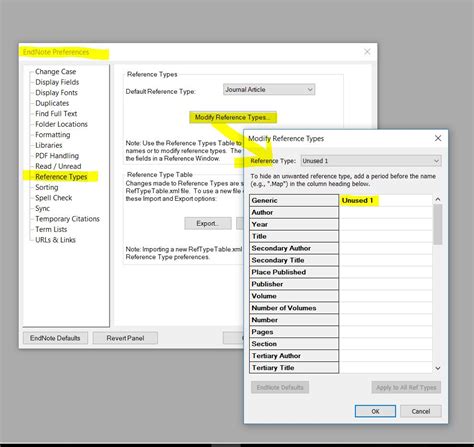
Task: Open Sync preferences
Action: point(42,208)
